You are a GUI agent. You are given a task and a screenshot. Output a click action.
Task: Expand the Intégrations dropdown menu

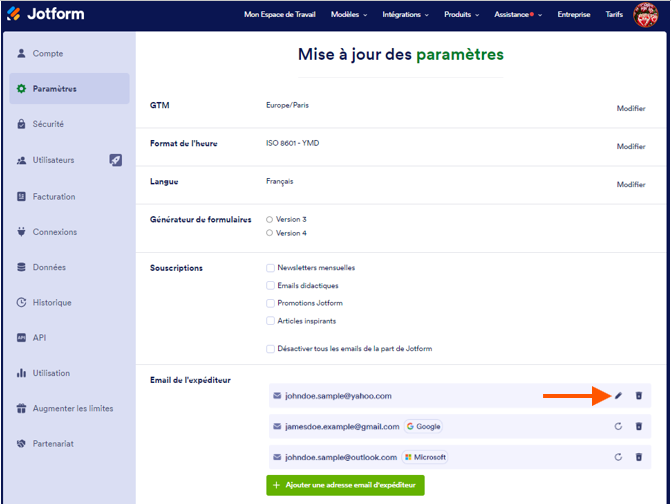(405, 15)
